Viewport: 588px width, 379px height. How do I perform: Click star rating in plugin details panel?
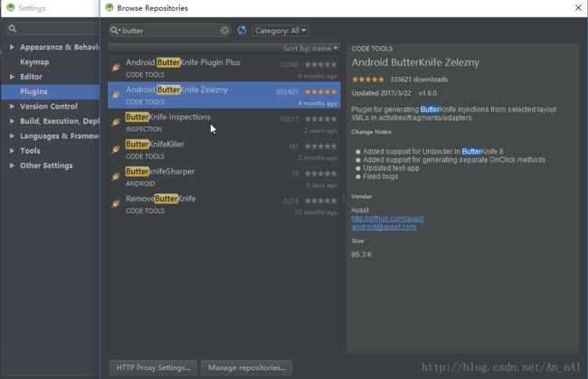368,80
